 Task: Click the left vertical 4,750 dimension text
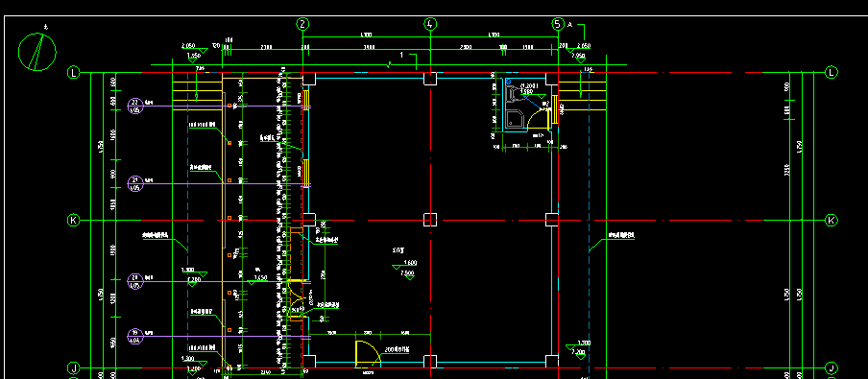[x=101, y=146]
